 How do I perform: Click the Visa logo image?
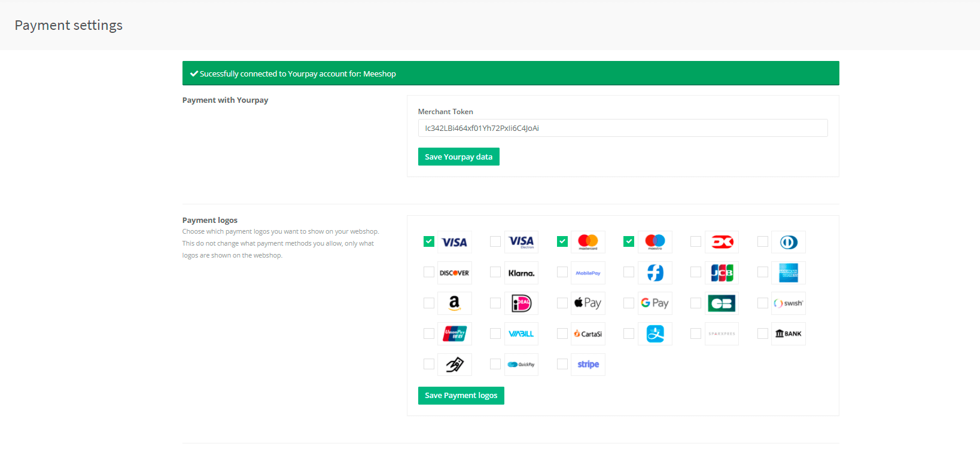455,242
